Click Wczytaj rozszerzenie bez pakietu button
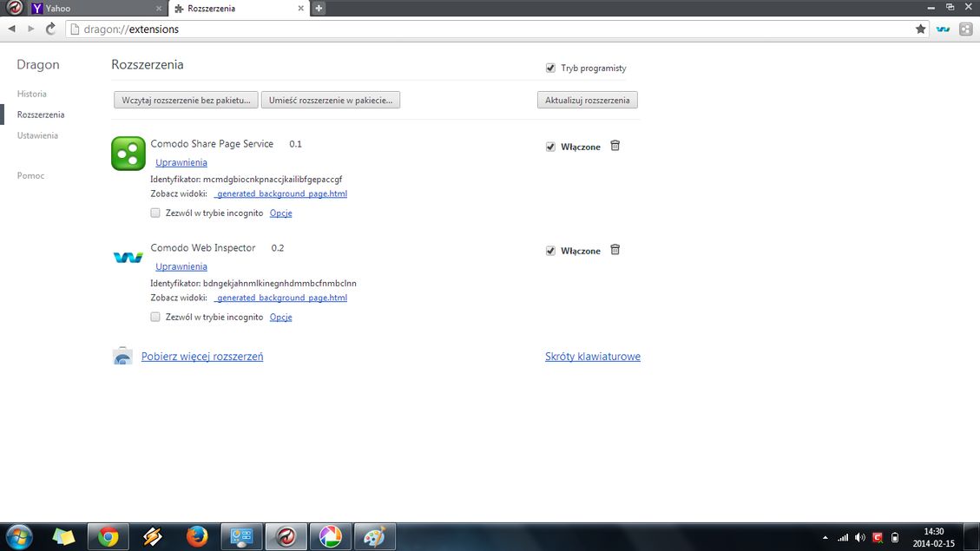Viewport: 980px width, 551px height. coord(187,100)
